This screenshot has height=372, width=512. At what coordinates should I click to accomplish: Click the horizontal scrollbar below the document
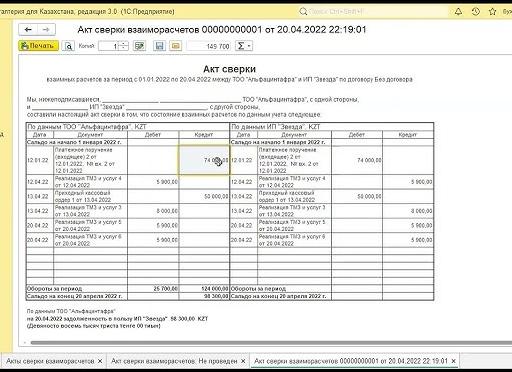[271, 343]
